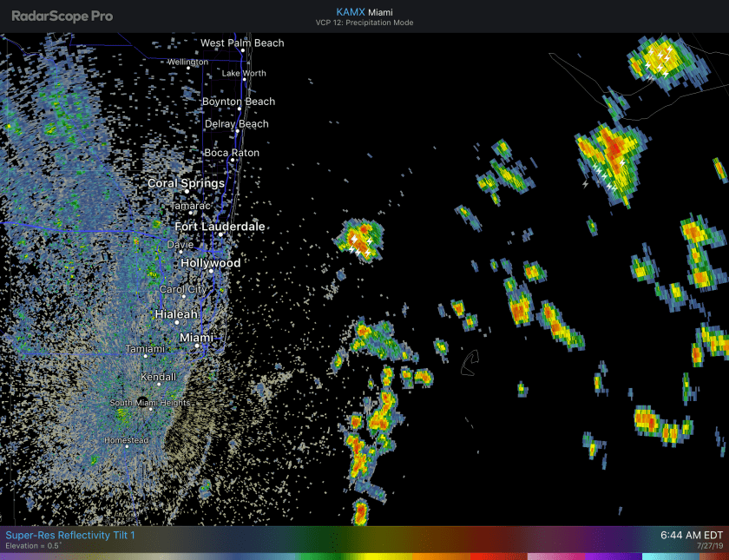This screenshot has width=729, height=560.
Task: Click the Coral Springs label
Action: click(186, 183)
